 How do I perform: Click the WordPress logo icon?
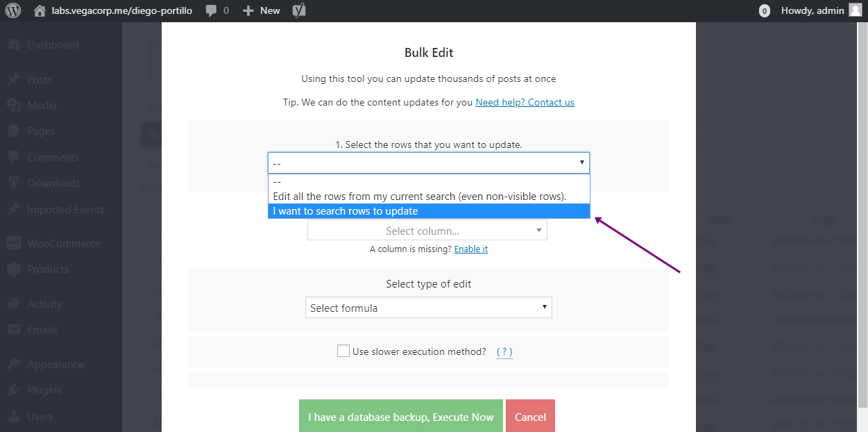coord(14,10)
